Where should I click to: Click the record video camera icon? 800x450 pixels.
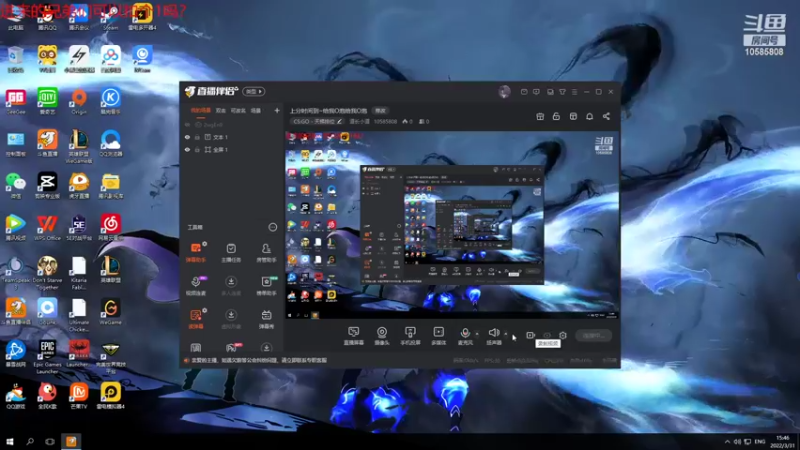coord(530,335)
